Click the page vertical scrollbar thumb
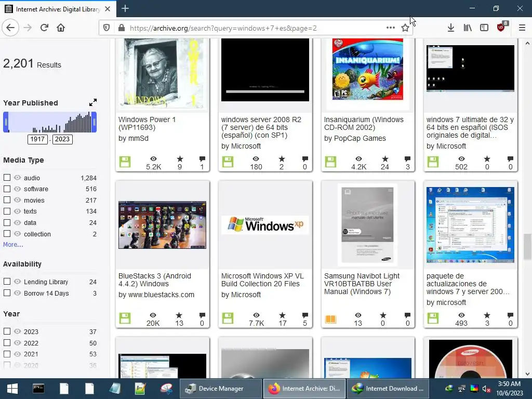The image size is (532, 399). pyautogui.click(x=527, y=247)
